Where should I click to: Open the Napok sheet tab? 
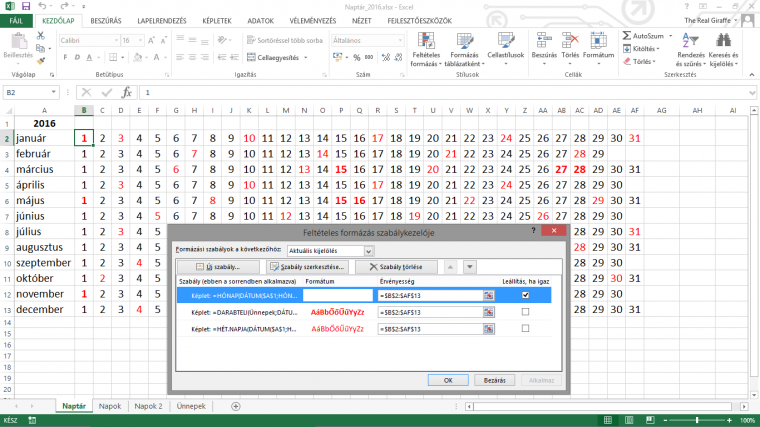tap(110, 406)
